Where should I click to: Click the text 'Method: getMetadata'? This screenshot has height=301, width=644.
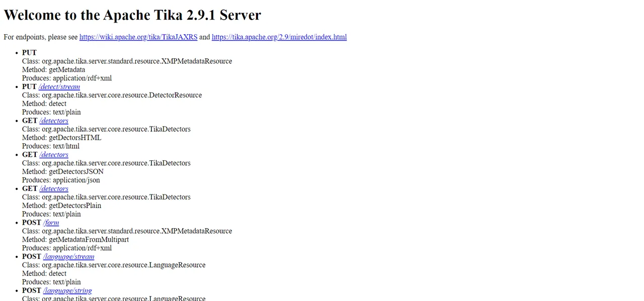pyautogui.click(x=53, y=70)
